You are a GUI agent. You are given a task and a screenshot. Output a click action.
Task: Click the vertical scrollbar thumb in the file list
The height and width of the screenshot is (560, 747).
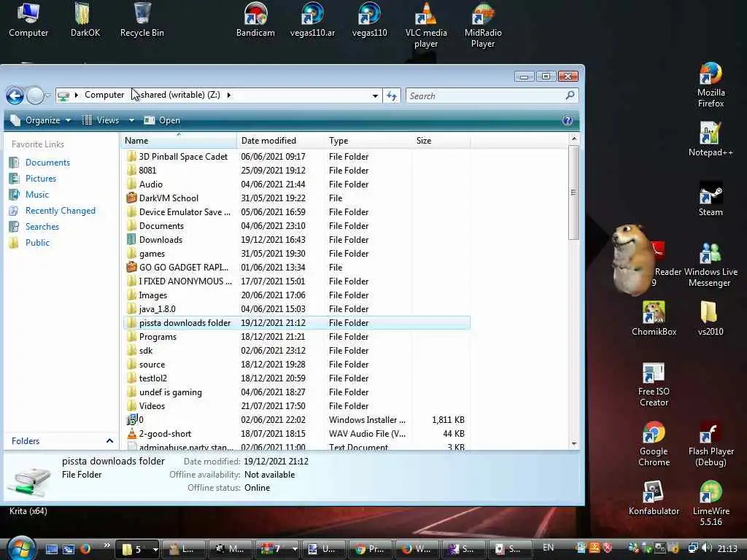(x=573, y=192)
